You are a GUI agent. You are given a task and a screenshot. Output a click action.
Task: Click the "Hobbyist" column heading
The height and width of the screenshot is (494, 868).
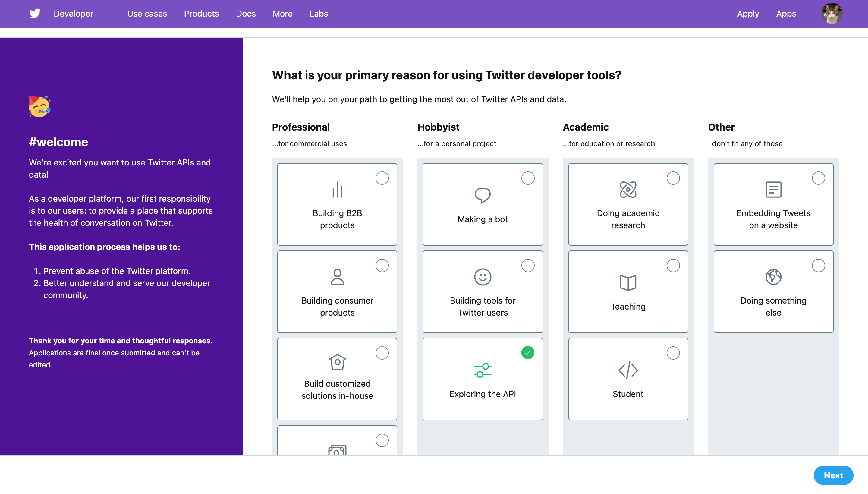coord(438,127)
